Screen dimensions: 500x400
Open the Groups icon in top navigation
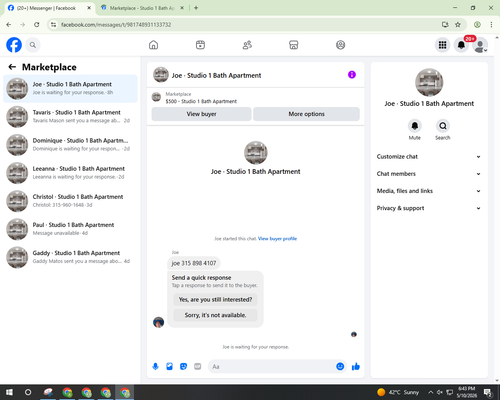(x=340, y=45)
